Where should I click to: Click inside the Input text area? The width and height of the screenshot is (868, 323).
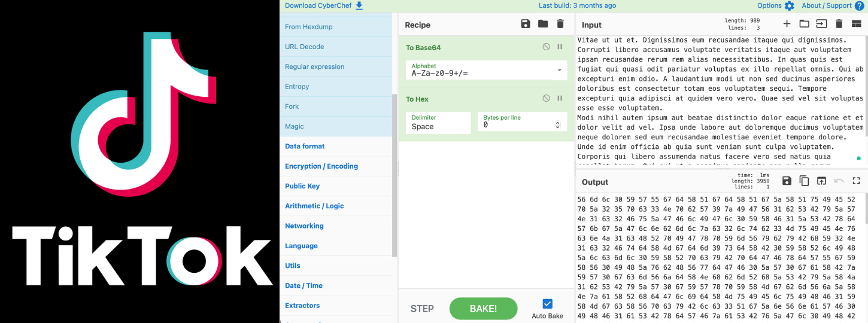720,102
